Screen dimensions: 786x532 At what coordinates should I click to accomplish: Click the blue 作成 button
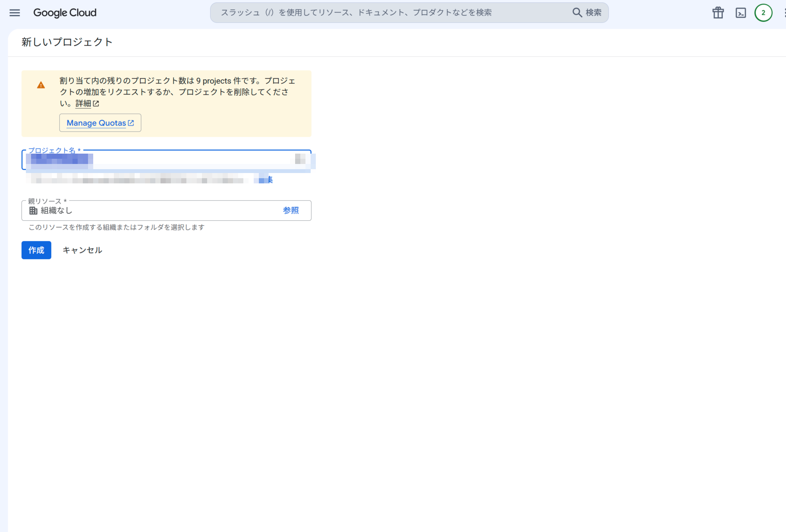(x=36, y=250)
